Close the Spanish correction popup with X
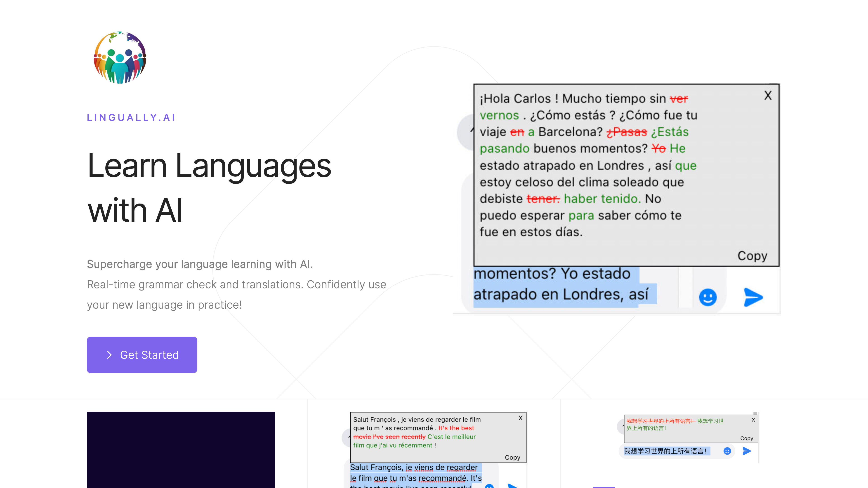 (x=768, y=95)
